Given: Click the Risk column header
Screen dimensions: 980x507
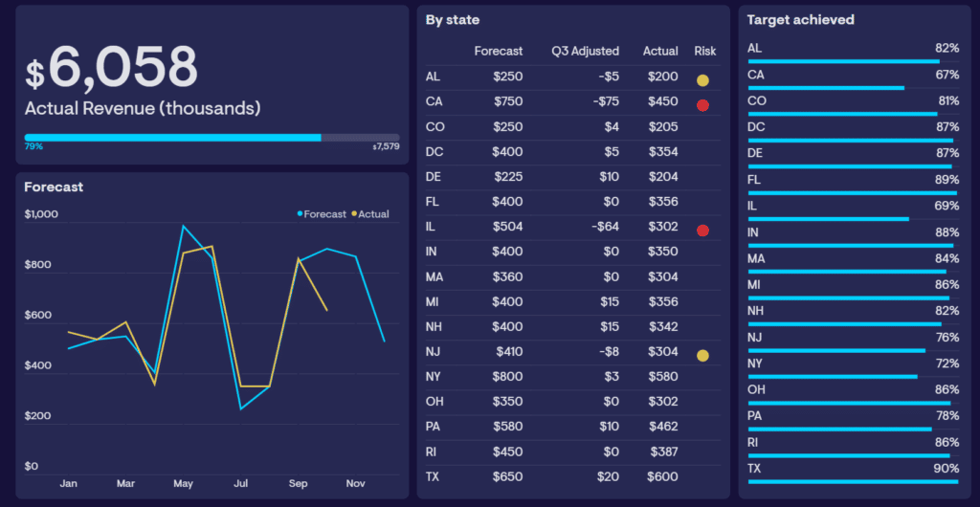Looking at the screenshot, I should click(x=705, y=52).
